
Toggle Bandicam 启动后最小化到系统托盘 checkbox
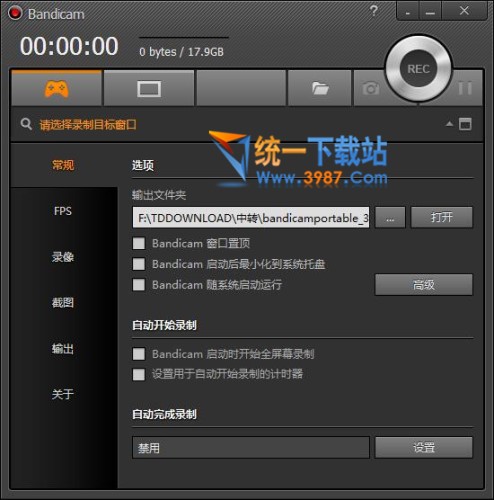tap(139, 264)
